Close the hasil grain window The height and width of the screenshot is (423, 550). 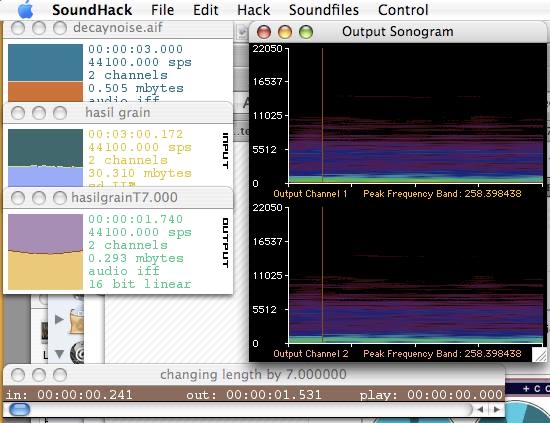(x=18, y=113)
